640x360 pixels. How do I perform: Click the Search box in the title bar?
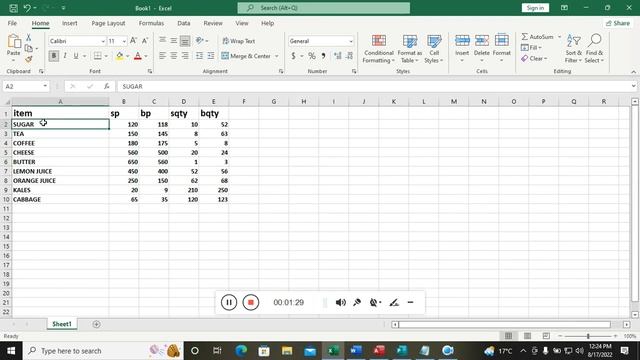324,8
